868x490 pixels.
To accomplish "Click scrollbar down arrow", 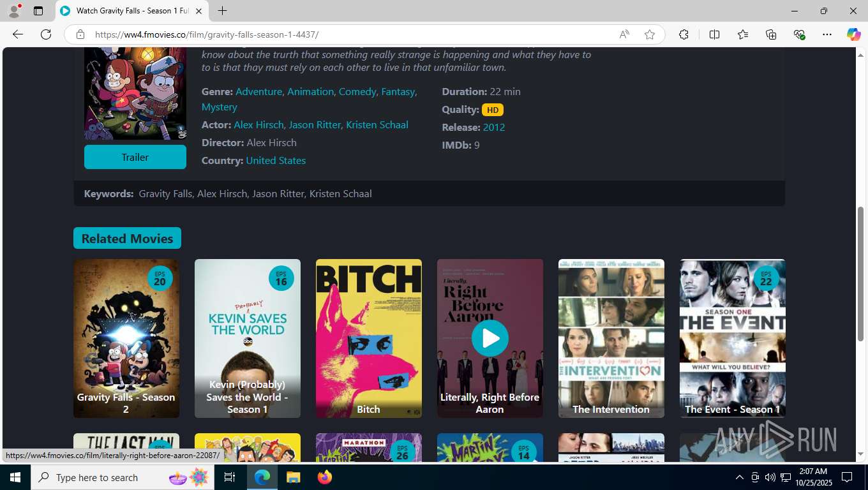I will pos(861,454).
